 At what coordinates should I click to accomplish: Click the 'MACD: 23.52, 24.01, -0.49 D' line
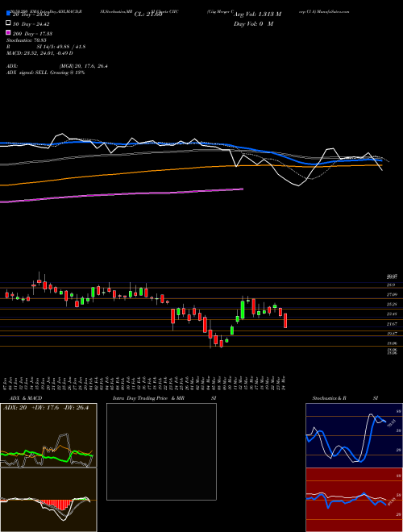click(39, 53)
